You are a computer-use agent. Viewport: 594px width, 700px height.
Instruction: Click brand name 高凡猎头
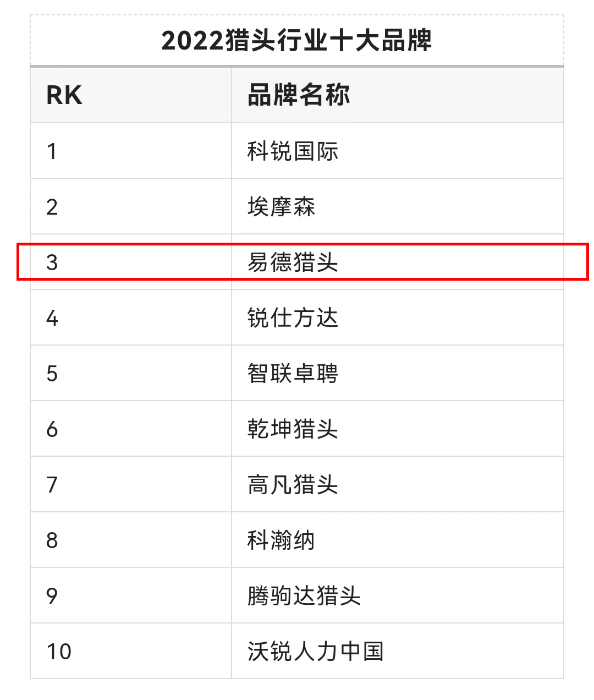(293, 485)
